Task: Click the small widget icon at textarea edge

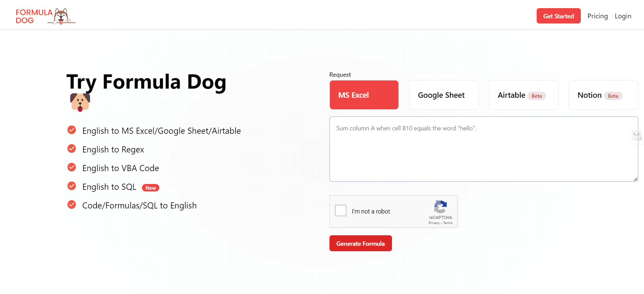Action: 636,135
